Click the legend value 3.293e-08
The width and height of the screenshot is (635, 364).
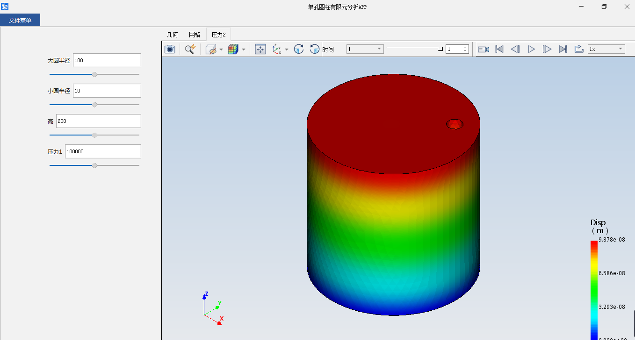click(612, 307)
